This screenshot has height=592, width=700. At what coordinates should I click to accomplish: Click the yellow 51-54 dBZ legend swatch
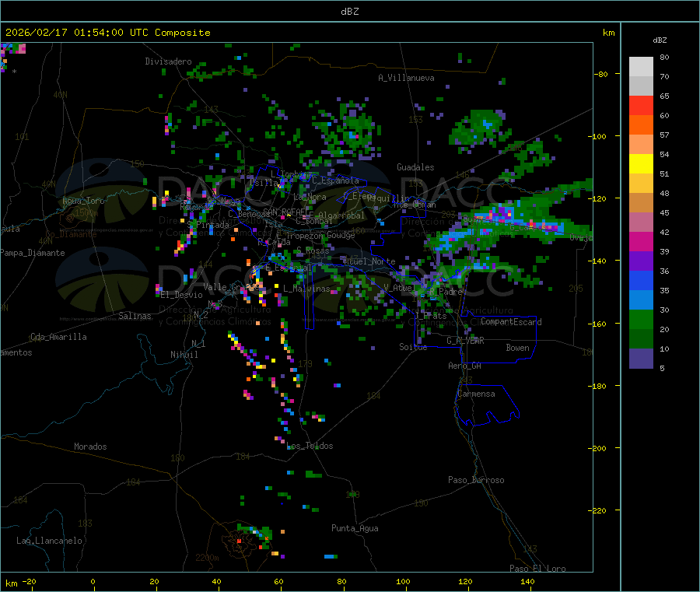tap(641, 164)
